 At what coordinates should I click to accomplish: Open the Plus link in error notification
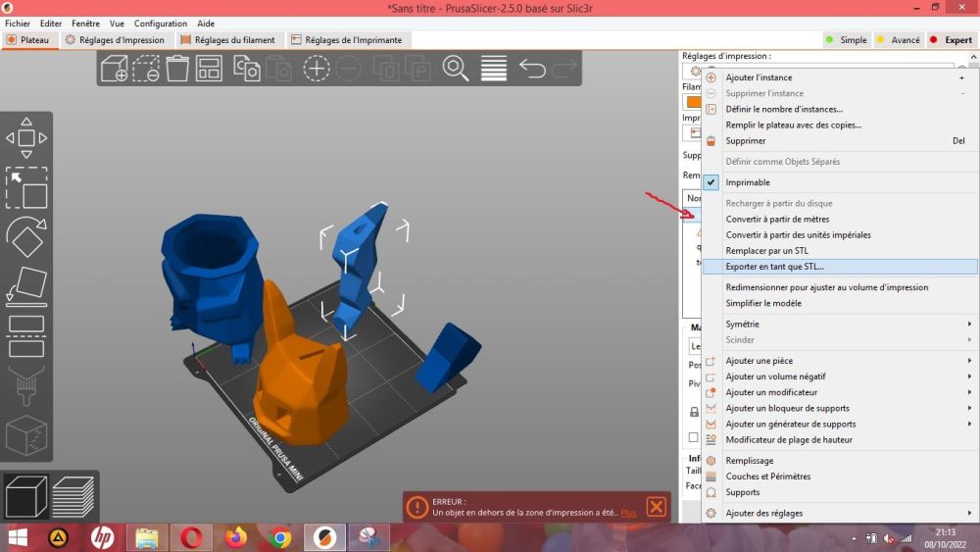628,513
